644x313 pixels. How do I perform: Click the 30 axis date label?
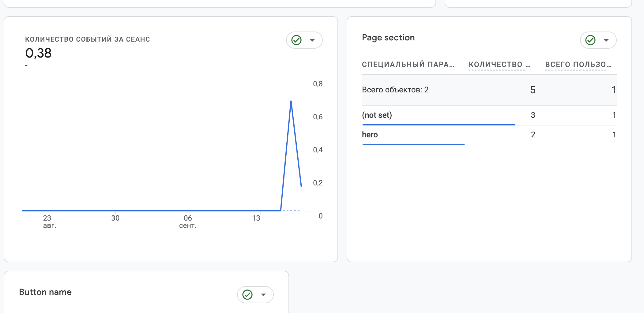[x=115, y=218]
